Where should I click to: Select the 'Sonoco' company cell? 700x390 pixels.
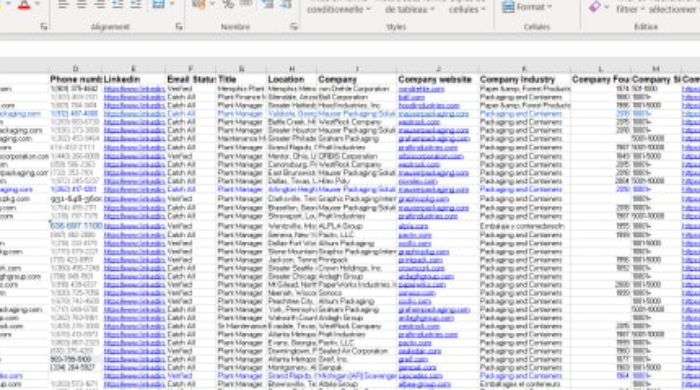357,293
